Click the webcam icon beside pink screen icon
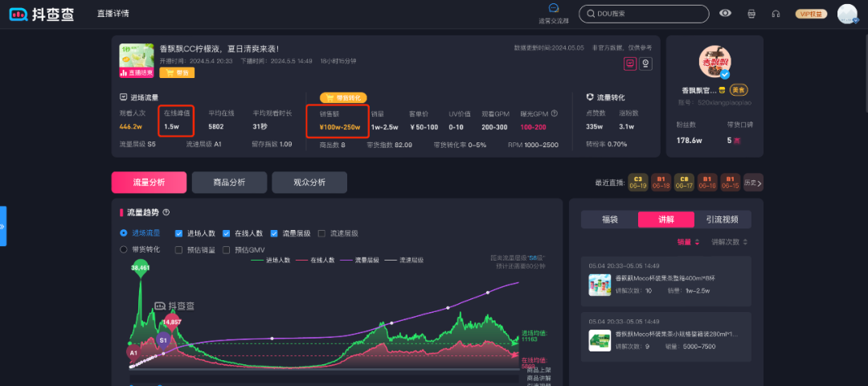868x386 pixels. point(645,64)
